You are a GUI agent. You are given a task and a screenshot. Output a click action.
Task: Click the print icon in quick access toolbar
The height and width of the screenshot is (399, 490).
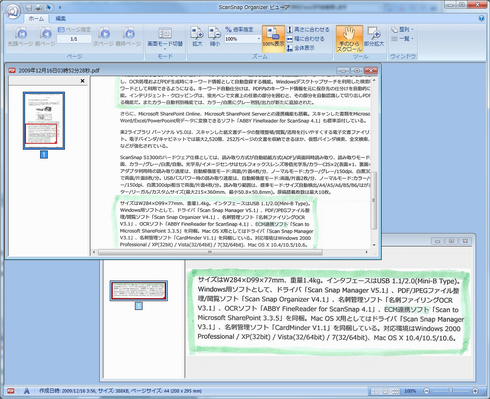38,7
